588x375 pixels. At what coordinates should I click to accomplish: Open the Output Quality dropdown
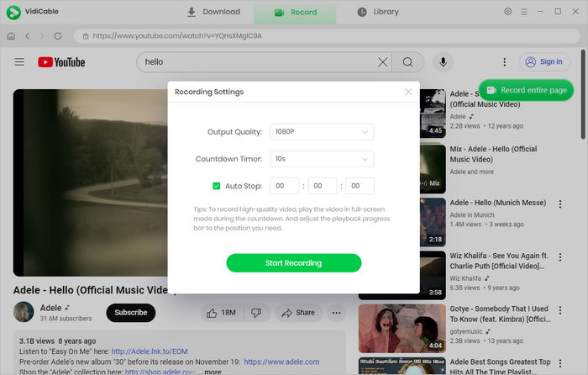322,132
